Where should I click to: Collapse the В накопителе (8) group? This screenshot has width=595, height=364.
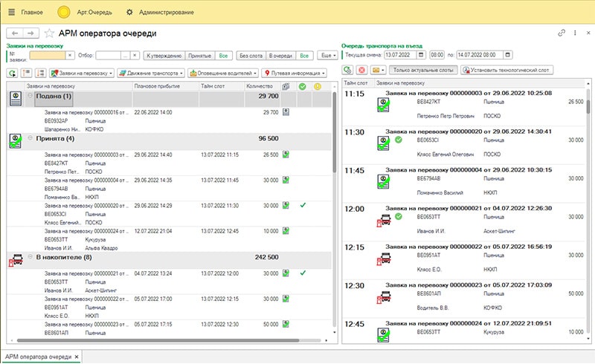click(30, 257)
